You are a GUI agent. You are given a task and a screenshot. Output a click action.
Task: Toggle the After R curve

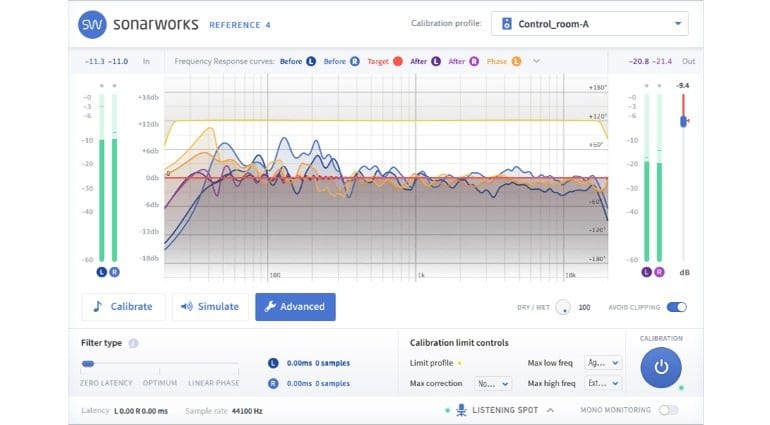tap(474, 61)
